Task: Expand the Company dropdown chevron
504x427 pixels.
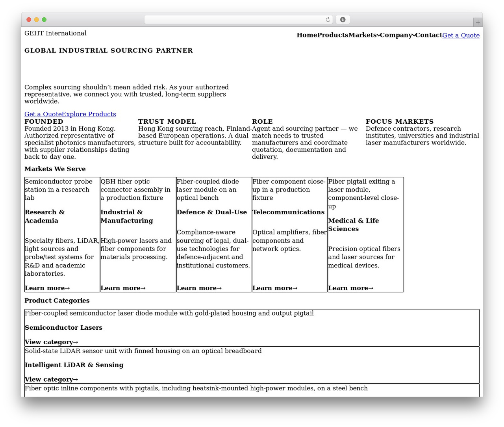Action: pyautogui.click(x=414, y=35)
